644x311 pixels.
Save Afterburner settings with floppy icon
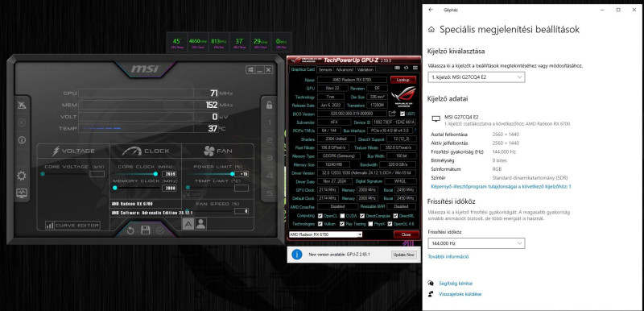[146, 230]
